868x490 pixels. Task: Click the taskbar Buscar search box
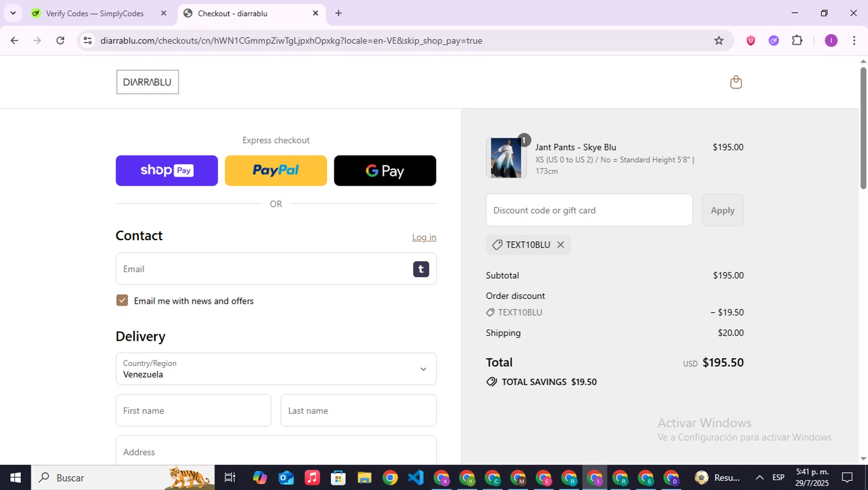point(123,477)
